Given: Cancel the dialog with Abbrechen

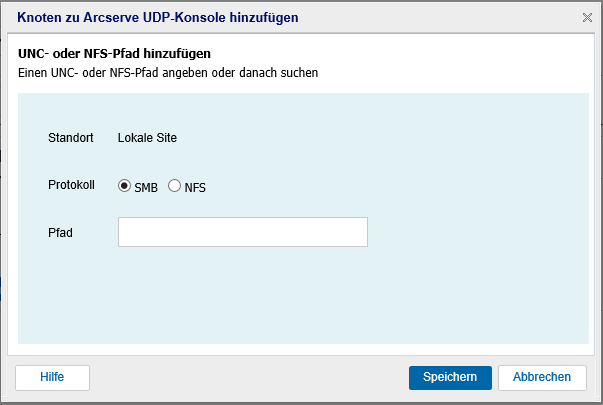Looking at the screenshot, I should [542, 377].
